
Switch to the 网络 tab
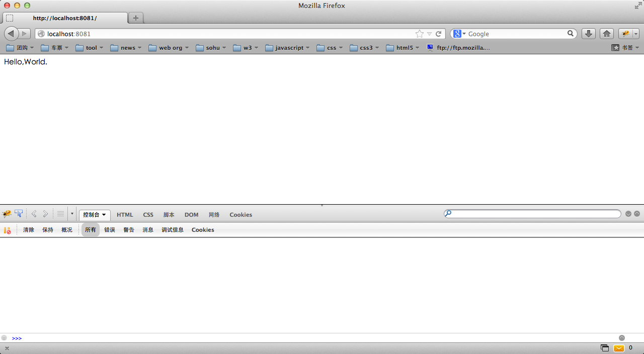pyautogui.click(x=214, y=215)
